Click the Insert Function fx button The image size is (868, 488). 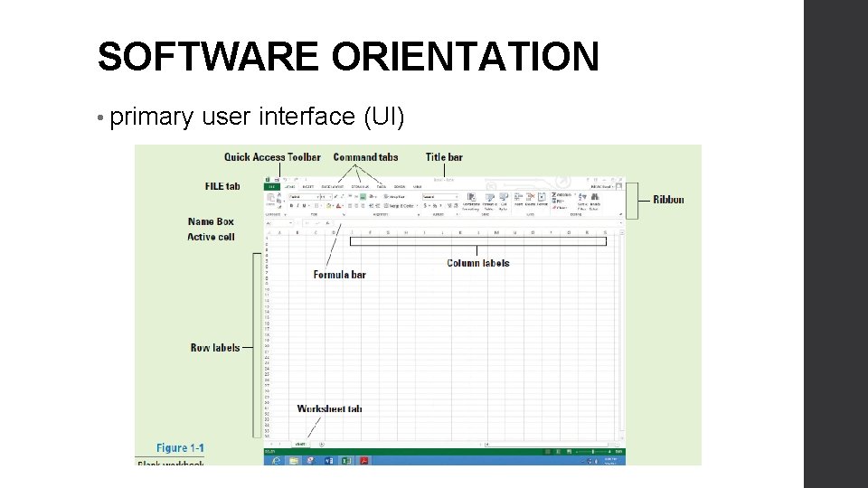pyautogui.click(x=327, y=223)
